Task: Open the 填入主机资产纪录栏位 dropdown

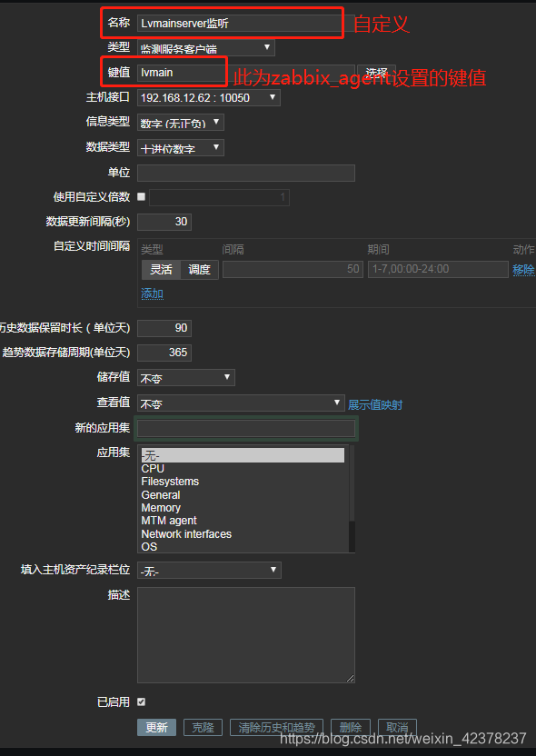Action: (209, 570)
